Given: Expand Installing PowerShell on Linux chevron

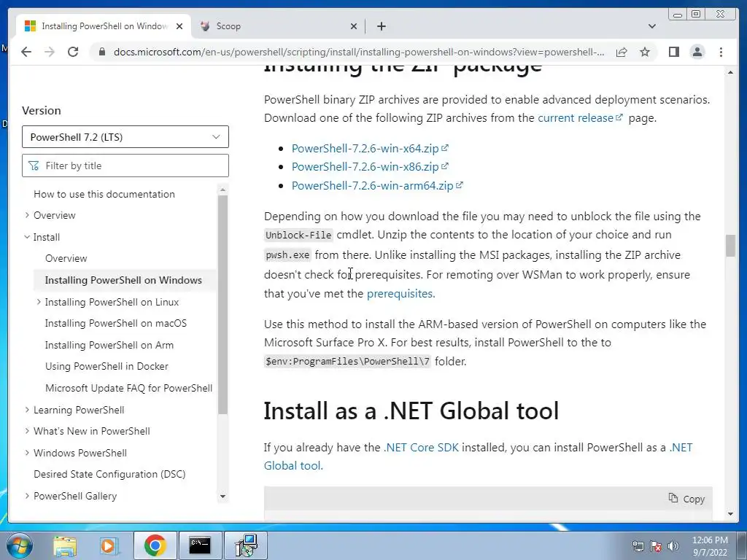Looking at the screenshot, I should click(39, 302).
